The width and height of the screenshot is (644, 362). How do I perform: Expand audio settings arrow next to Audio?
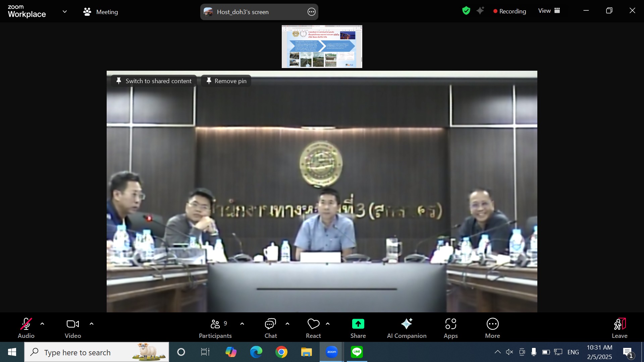coord(42,324)
